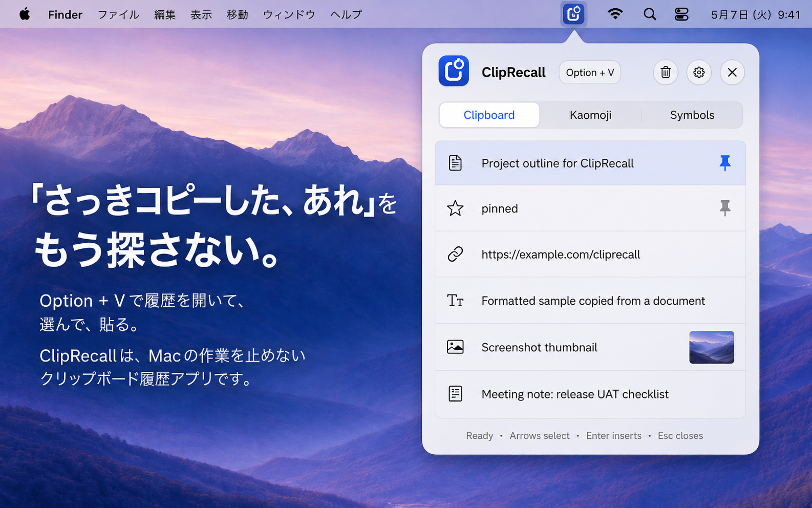This screenshot has width=812, height=508.
Task: Switch to the Clipboard tab
Action: [x=489, y=115]
